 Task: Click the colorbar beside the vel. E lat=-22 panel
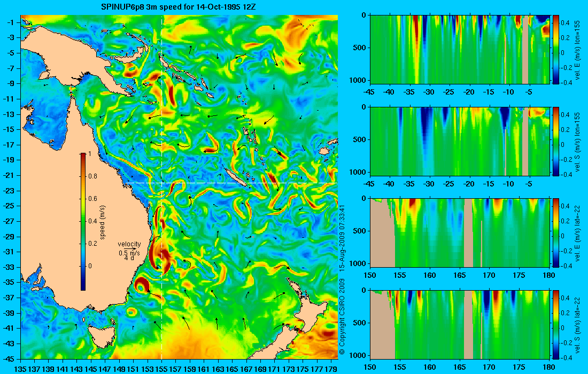(556, 233)
